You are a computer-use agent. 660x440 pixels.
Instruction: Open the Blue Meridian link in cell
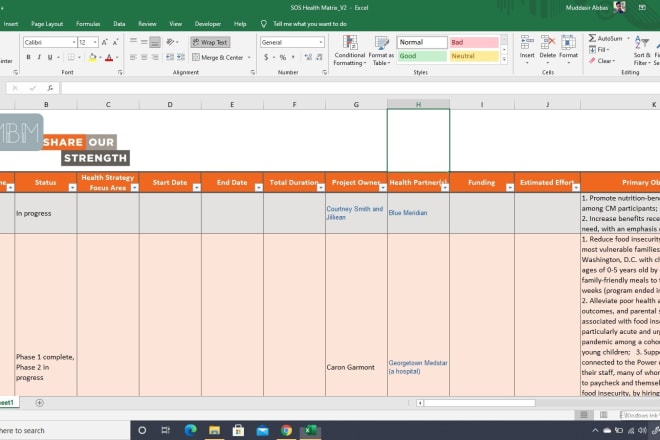click(x=408, y=212)
